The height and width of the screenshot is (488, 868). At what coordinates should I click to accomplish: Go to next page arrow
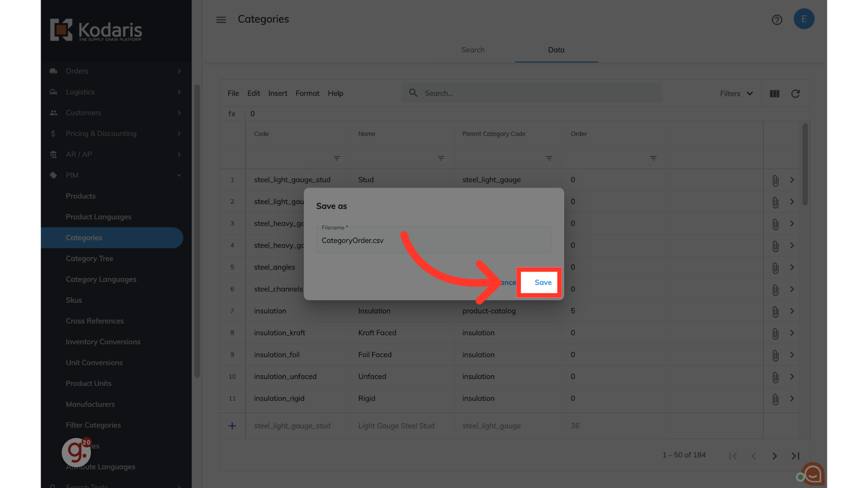tap(774, 456)
